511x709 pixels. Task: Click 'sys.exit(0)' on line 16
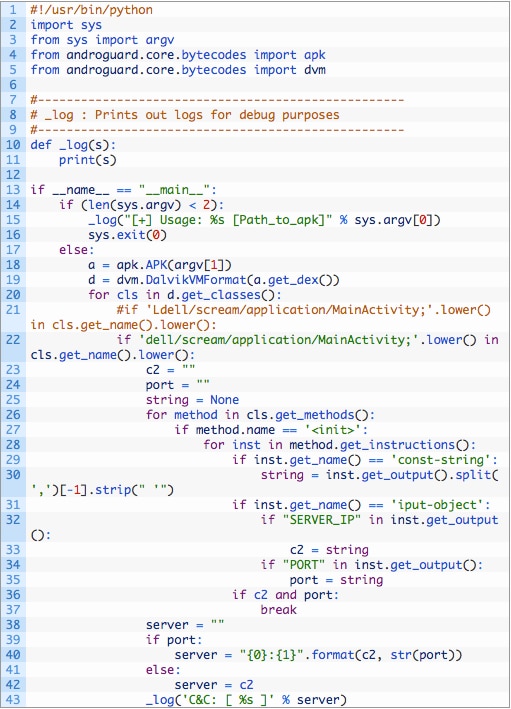pyautogui.click(x=128, y=235)
